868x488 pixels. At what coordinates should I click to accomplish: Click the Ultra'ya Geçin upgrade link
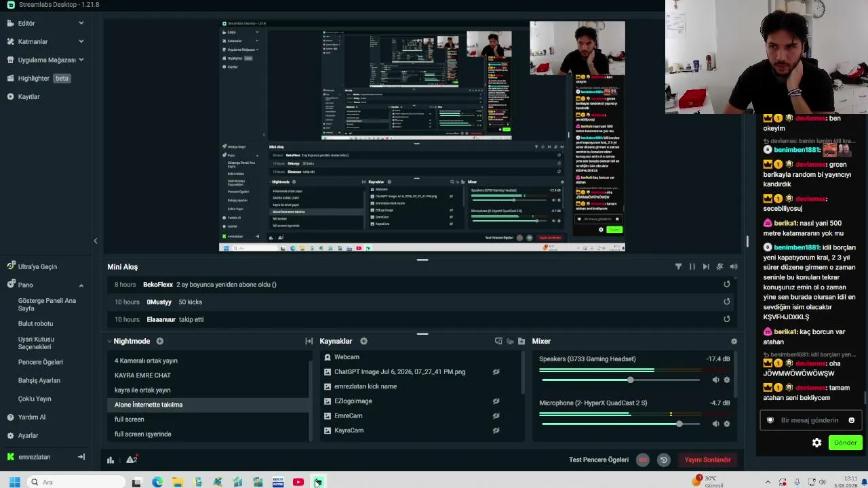tap(37, 266)
